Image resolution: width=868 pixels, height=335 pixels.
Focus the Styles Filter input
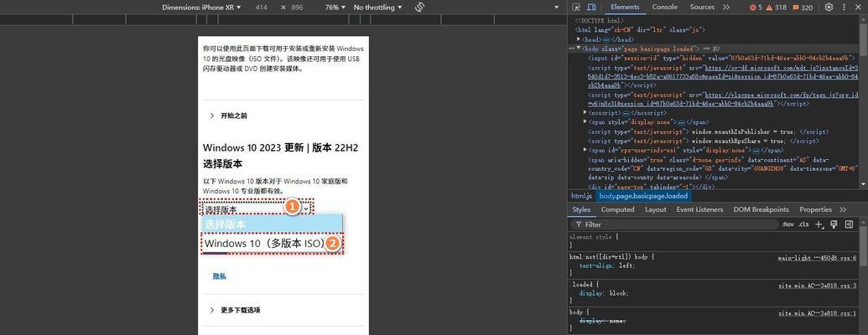674,224
